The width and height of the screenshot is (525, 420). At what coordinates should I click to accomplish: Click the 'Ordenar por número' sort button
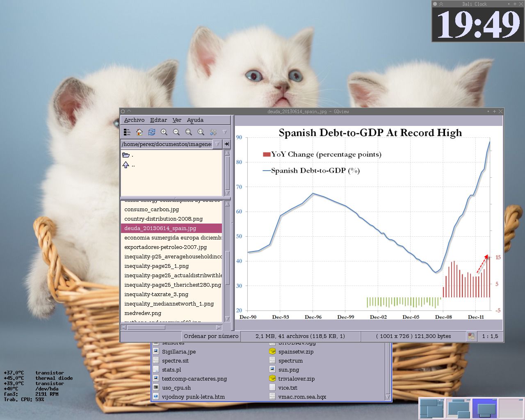(211, 336)
